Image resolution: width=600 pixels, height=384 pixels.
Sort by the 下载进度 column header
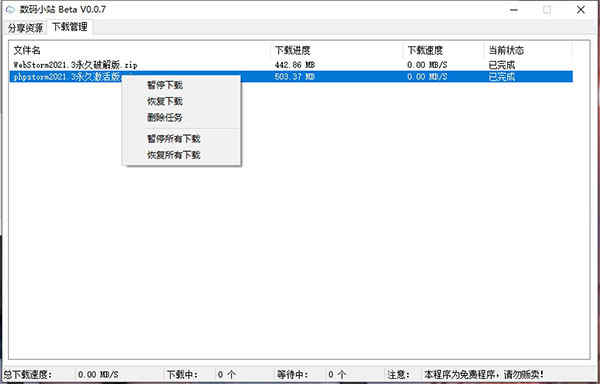292,50
